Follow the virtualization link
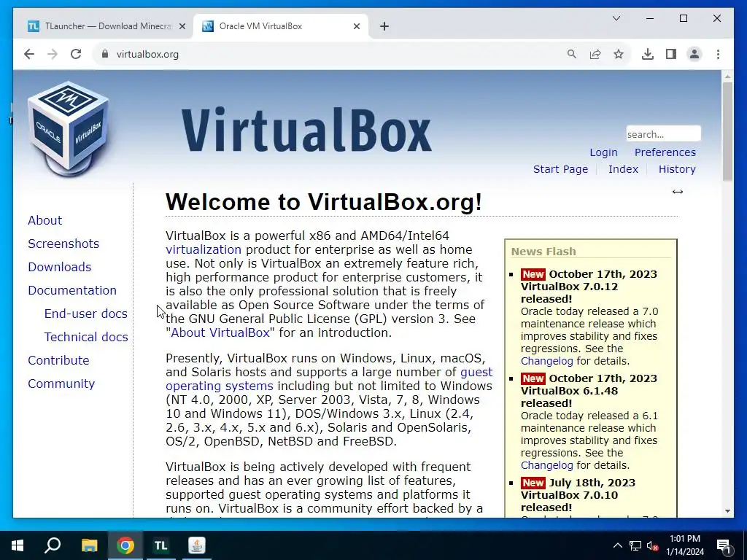747x560 pixels. 204,249
